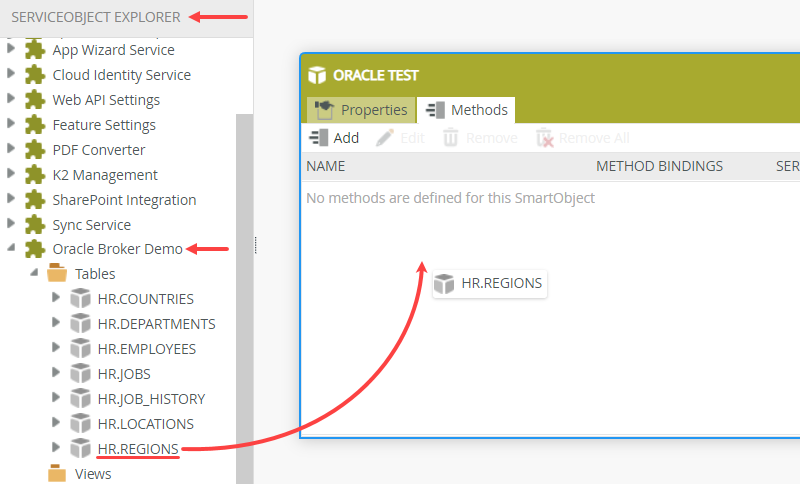The image size is (800, 484).
Task: Click the HR.REGIONS cube icon in tree
Action: click(x=80, y=448)
